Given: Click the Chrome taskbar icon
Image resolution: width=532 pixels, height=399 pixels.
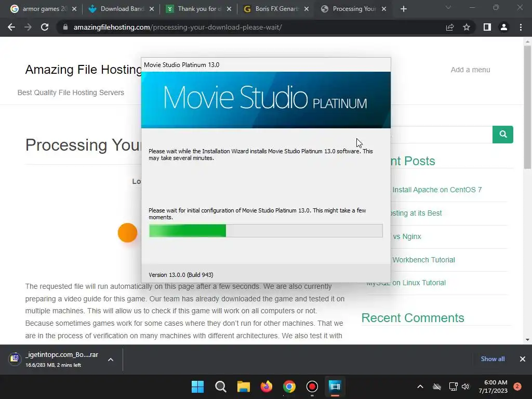Looking at the screenshot, I should click(x=289, y=387).
